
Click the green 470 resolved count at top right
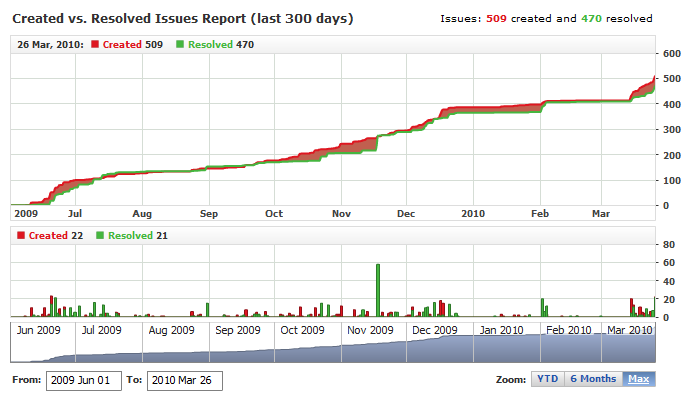587,19
